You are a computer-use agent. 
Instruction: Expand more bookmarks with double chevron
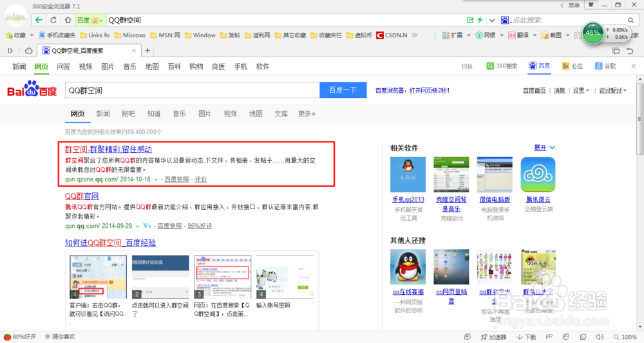414,35
